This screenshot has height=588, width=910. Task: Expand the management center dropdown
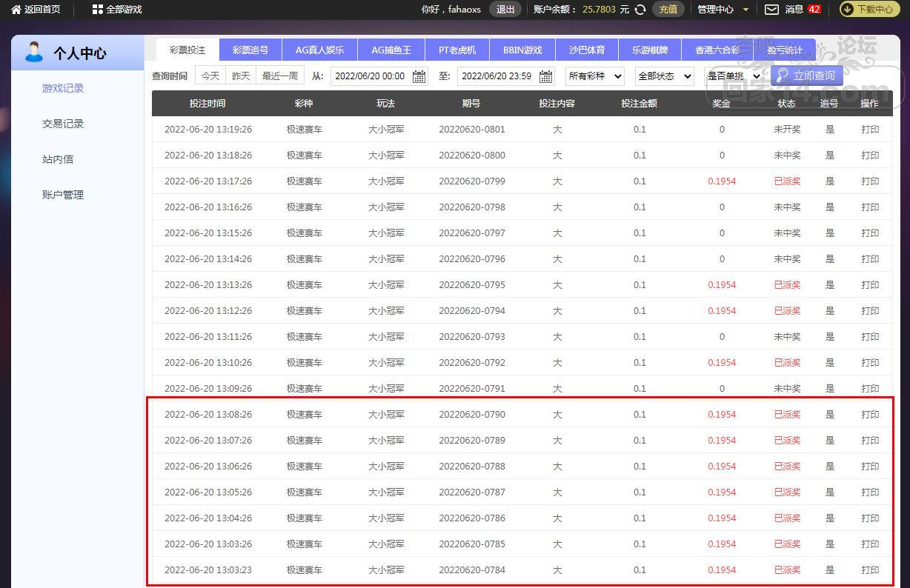click(745, 10)
